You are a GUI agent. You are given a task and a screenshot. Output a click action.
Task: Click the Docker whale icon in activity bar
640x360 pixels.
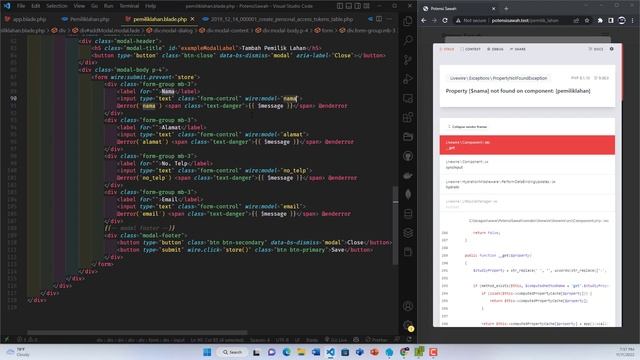pyautogui.click(x=408, y=176)
